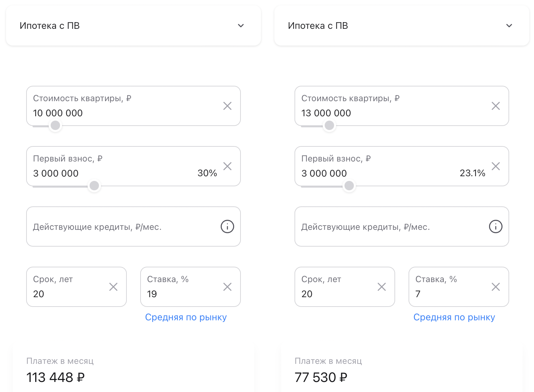534x392 pixels.
Task: Click the left down payment slider handle
Action: tap(94, 186)
